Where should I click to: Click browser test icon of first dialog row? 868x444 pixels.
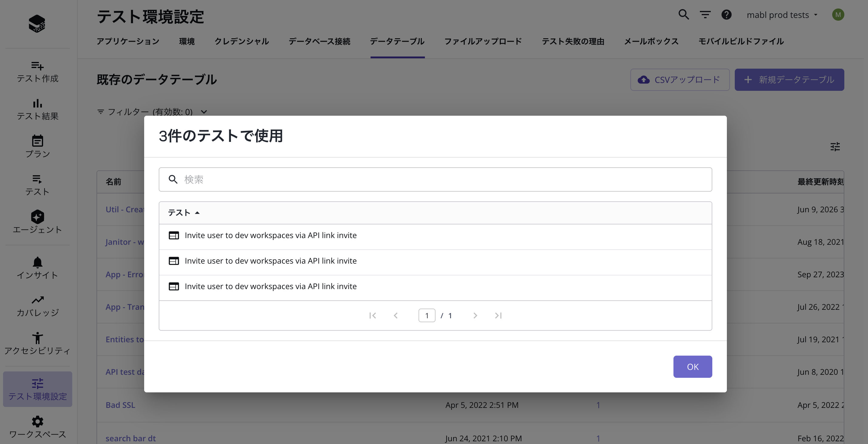tap(174, 235)
